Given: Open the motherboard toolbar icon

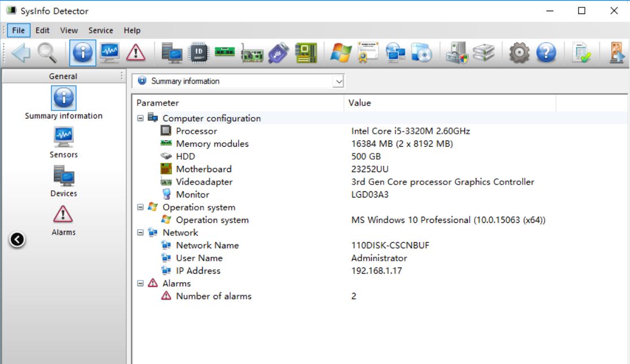Looking at the screenshot, I should [x=306, y=52].
